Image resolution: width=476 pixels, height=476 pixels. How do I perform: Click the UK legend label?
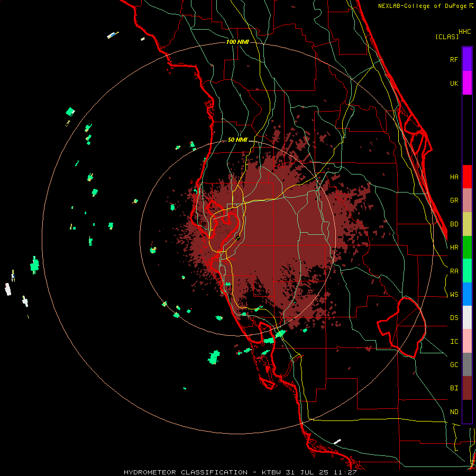454,83
